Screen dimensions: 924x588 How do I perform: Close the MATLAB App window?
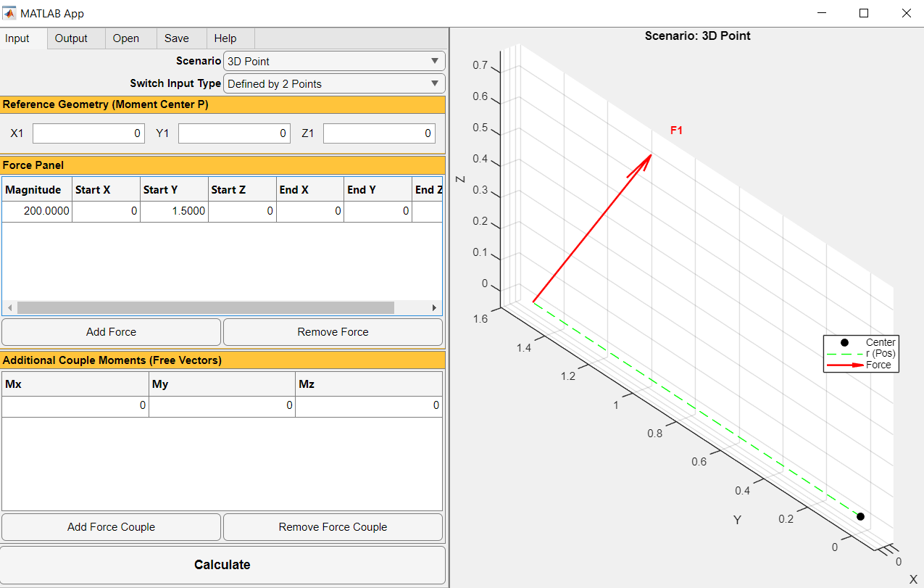pyautogui.click(x=905, y=13)
